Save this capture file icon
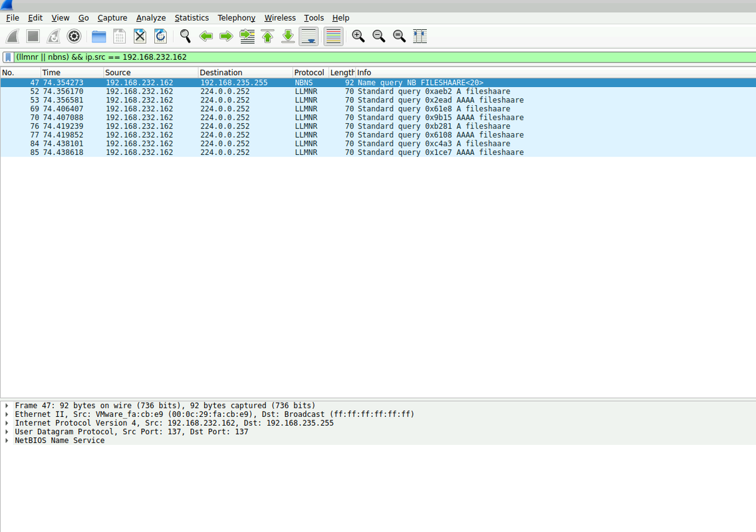The image size is (756, 532). [x=119, y=36]
